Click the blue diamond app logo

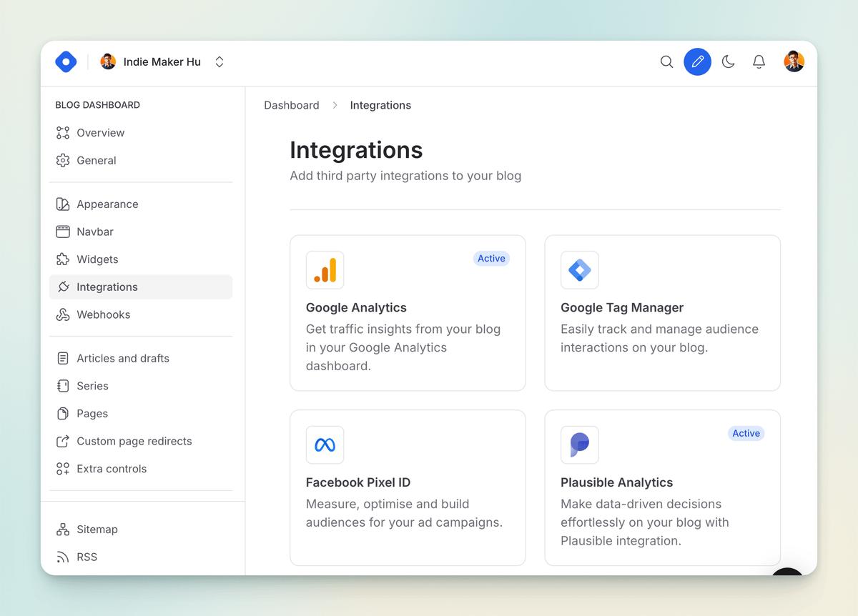point(66,61)
